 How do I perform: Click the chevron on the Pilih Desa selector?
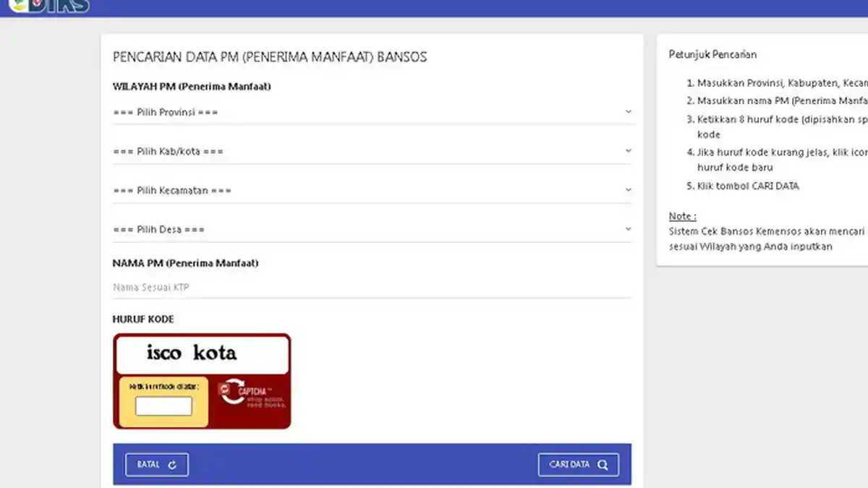click(628, 228)
